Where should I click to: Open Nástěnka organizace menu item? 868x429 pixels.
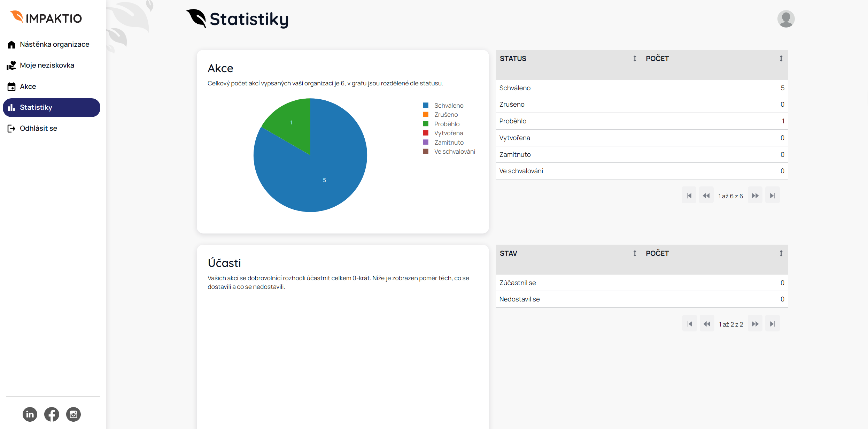coord(54,44)
